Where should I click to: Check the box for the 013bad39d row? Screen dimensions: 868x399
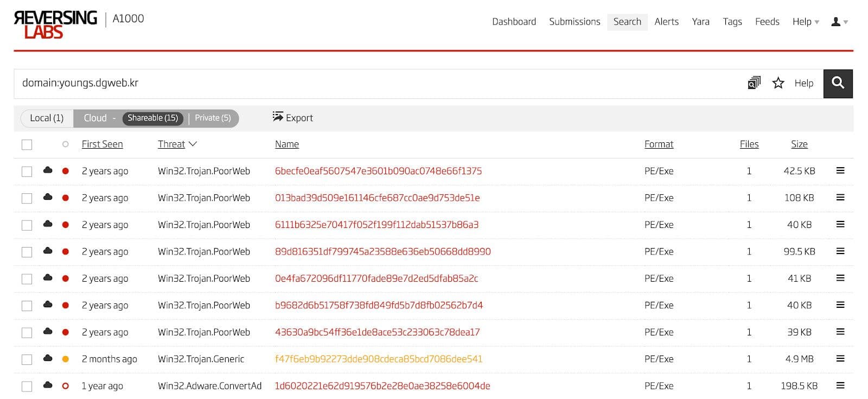tap(27, 199)
